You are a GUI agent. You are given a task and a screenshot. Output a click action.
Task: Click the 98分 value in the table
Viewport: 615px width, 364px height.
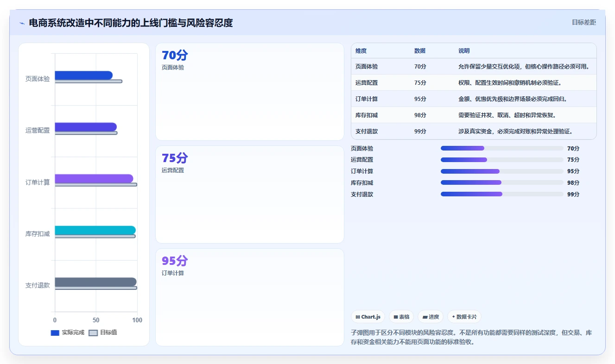pyautogui.click(x=420, y=115)
